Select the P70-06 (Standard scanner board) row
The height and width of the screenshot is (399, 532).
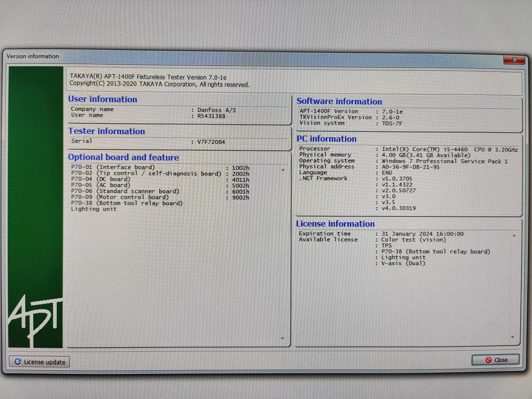160,191
